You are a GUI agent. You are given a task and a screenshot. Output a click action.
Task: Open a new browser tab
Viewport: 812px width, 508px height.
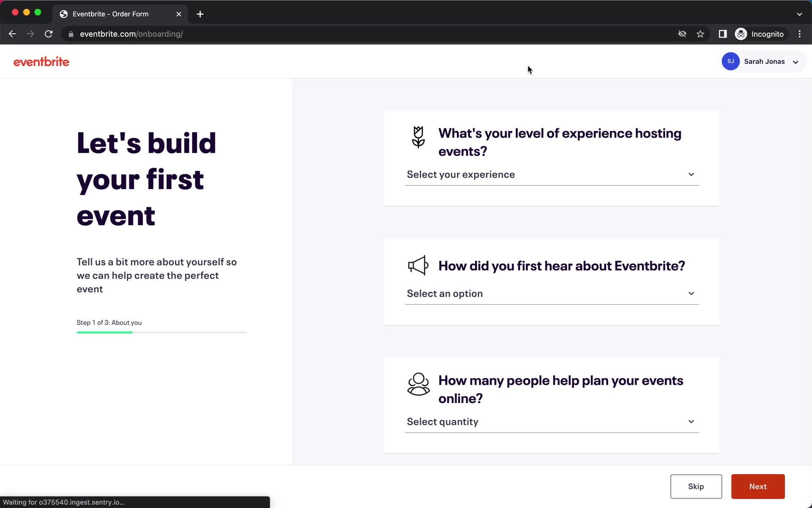coord(200,14)
